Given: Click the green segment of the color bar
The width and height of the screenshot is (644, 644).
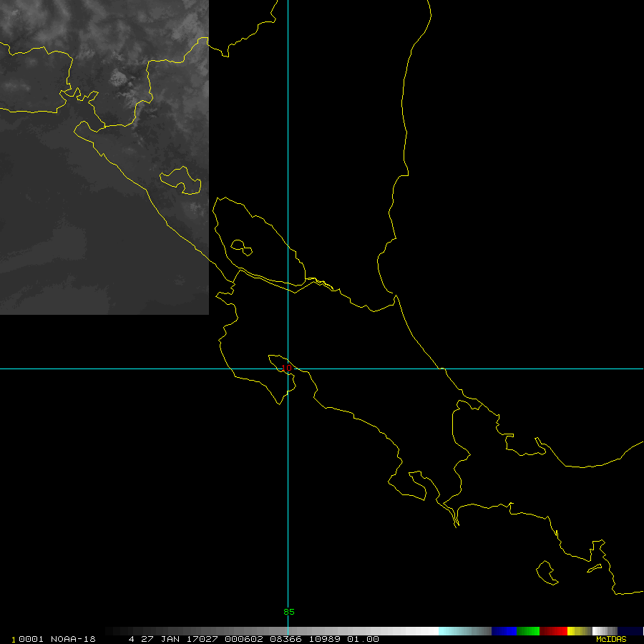Looking at the screenshot, I should 528,631.
